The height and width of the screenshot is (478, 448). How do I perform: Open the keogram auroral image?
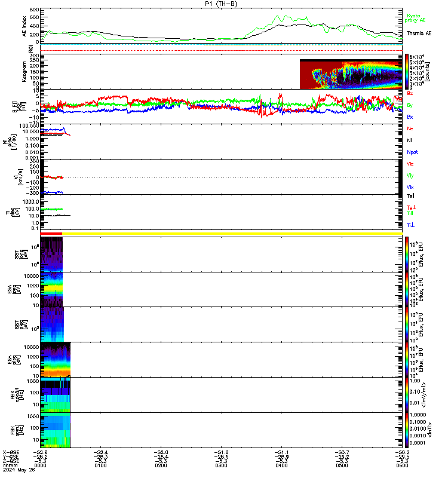coord(351,74)
